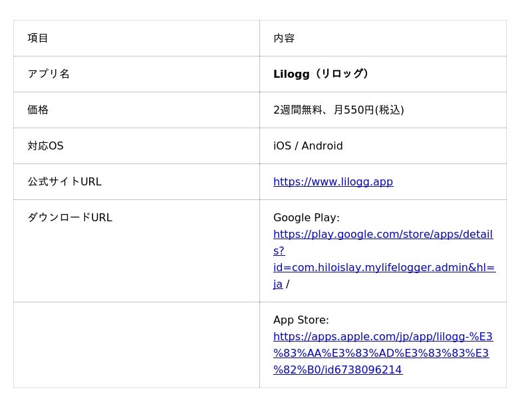The image size is (532, 408).
Task: Select the 対応OS row label
Action: coord(45,146)
